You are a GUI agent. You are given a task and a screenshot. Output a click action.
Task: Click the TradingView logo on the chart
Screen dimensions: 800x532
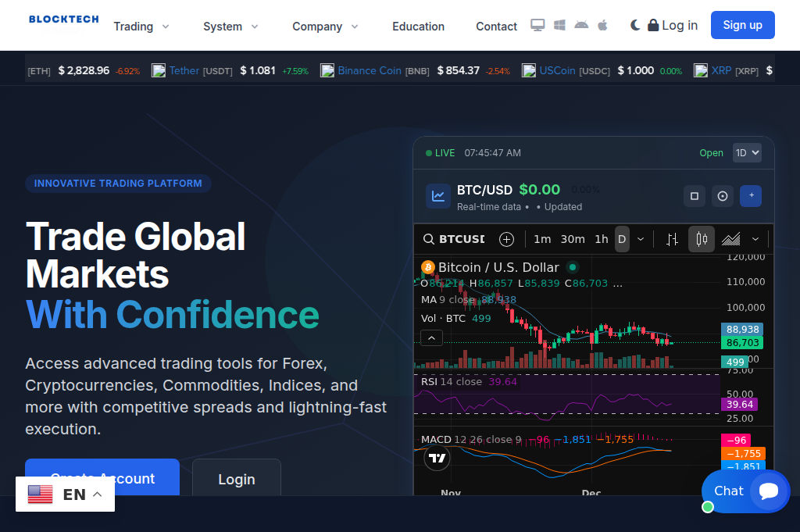click(437, 459)
